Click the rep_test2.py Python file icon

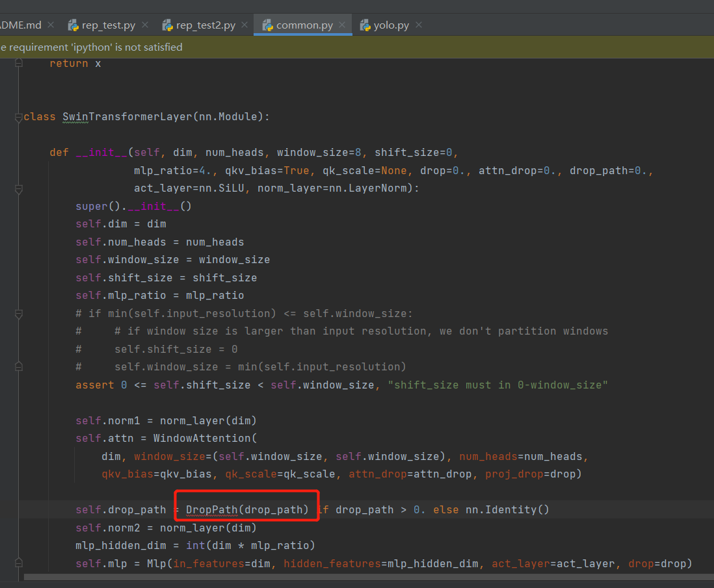[168, 25]
